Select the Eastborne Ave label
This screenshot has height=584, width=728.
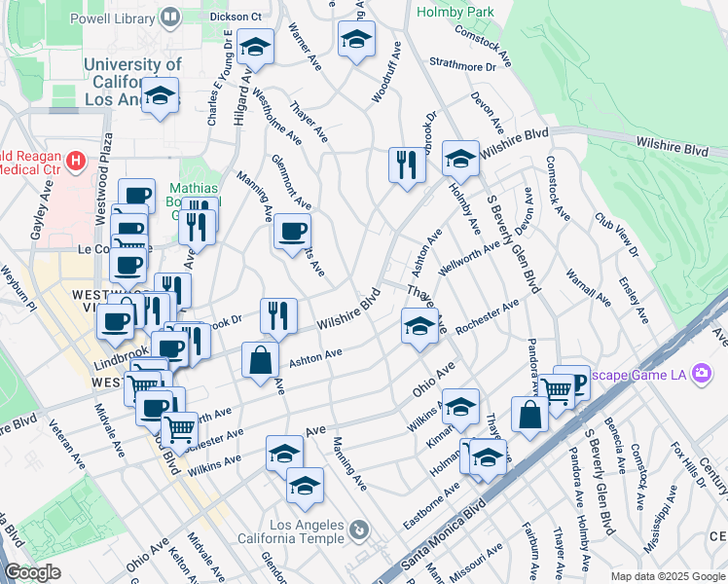431,506
